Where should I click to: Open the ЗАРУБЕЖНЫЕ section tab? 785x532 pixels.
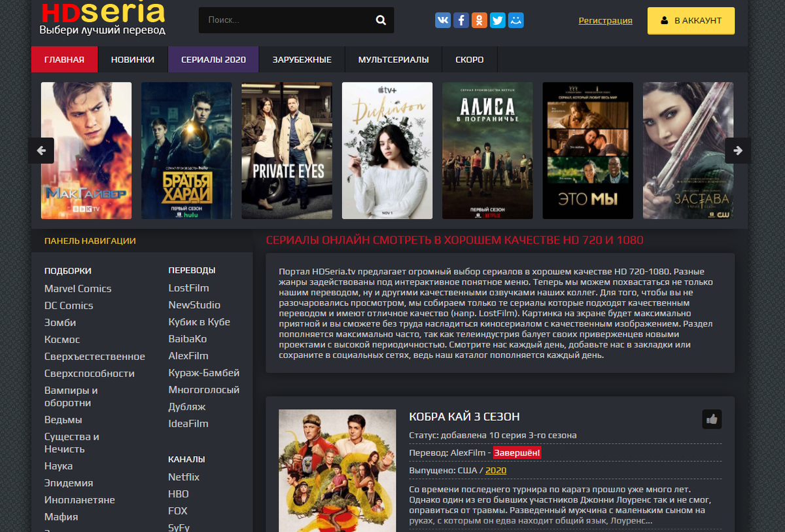(300, 59)
